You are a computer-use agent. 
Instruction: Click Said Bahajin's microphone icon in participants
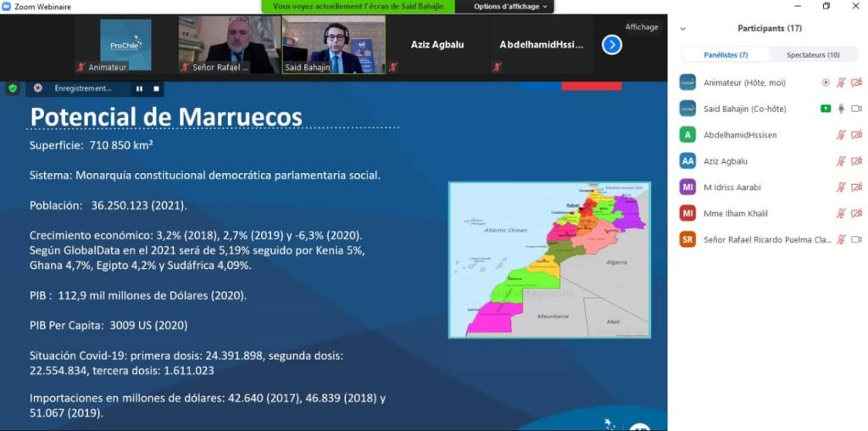[x=841, y=109]
